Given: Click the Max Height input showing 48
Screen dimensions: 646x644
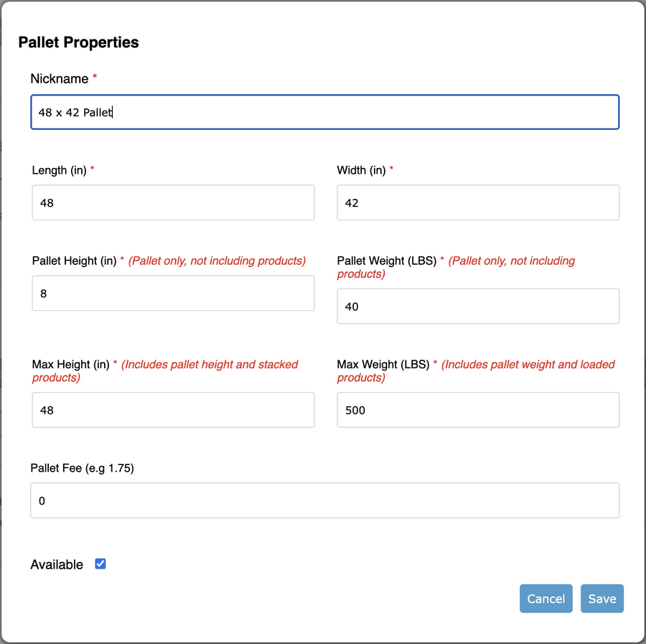Looking at the screenshot, I should pos(173,410).
